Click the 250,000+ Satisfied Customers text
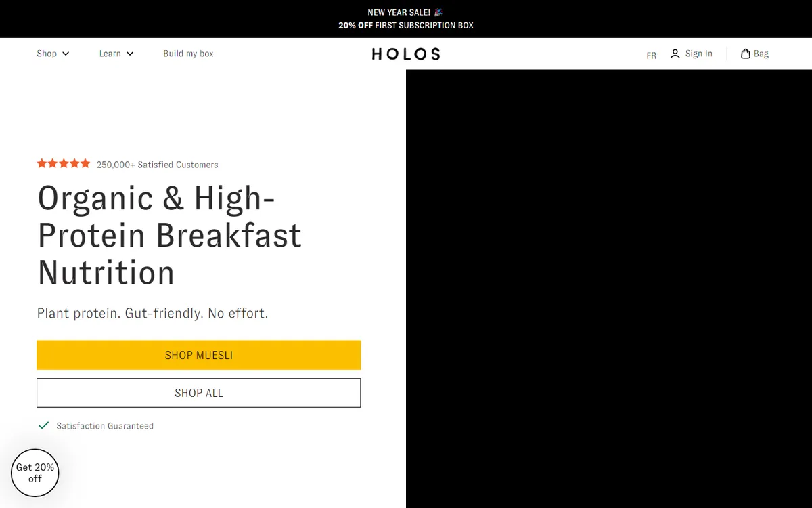 pyautogui.click(x=157, y=165)
